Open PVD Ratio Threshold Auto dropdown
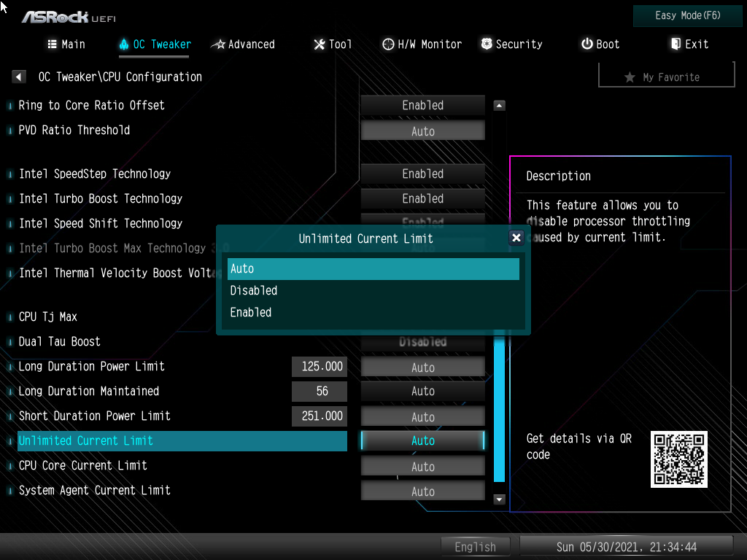 422,131
